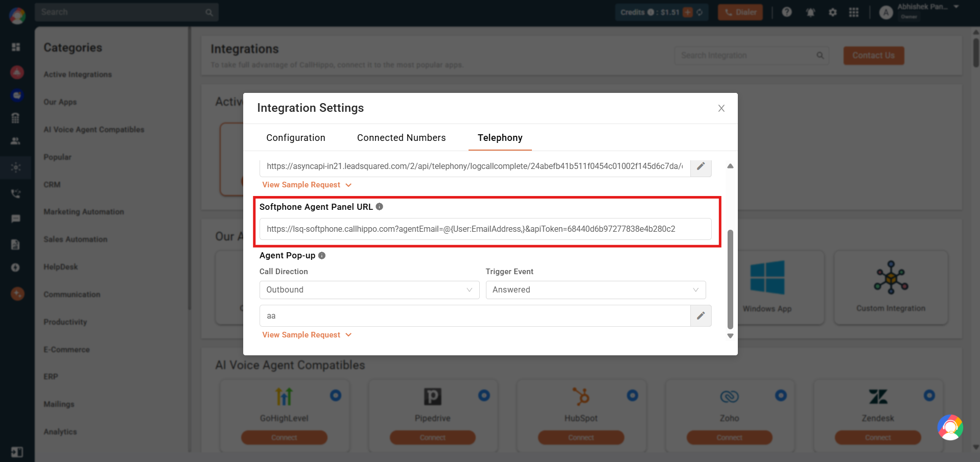Open the Trigger Event dropdown showing Answered
This screenshot has width=980, height=462.
pos(595,290)
